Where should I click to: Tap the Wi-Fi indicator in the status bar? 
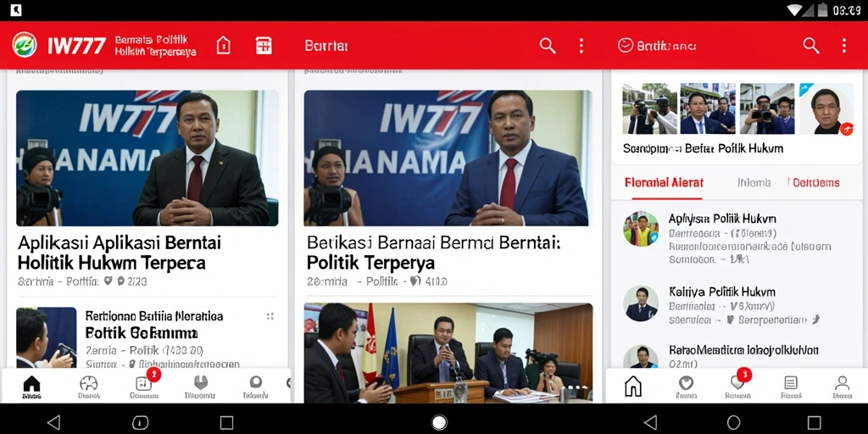(795, 10)
